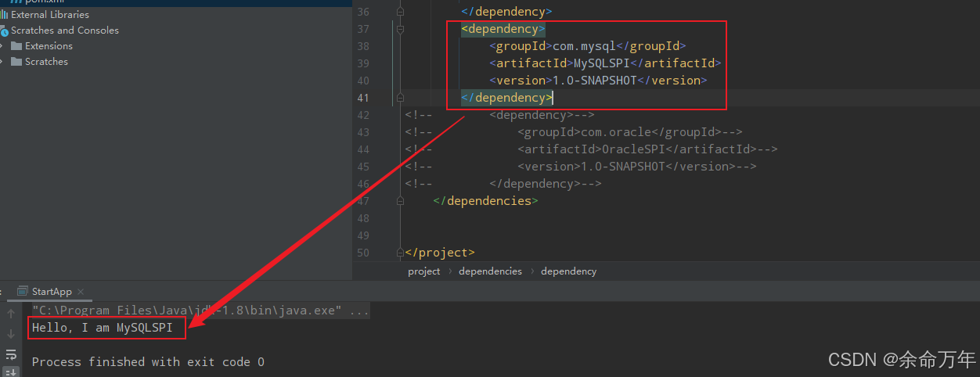Click 'Process finished with exit code 0'
The height and width of the screenshot is (377, 980).
148,362
